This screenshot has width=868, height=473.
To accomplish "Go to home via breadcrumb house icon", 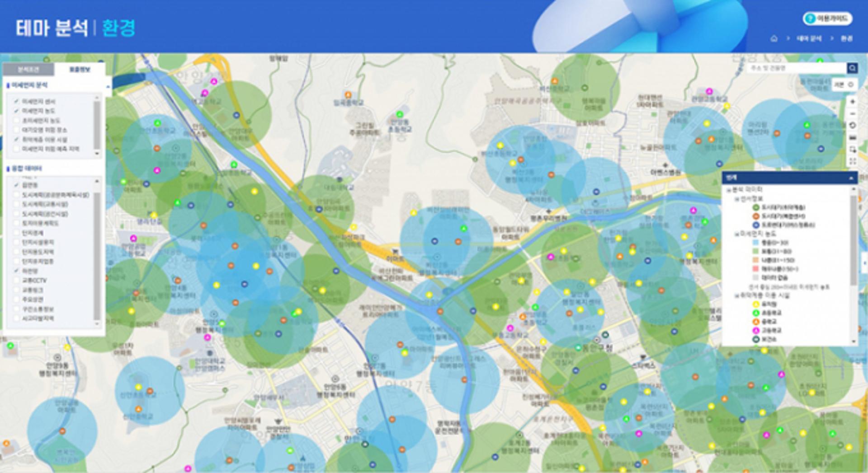I will point(774,39).
